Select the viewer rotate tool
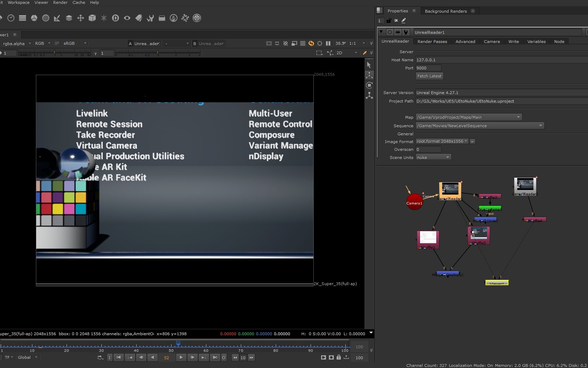Viewport: 588px width, 368px height. (x=369, y=85)
